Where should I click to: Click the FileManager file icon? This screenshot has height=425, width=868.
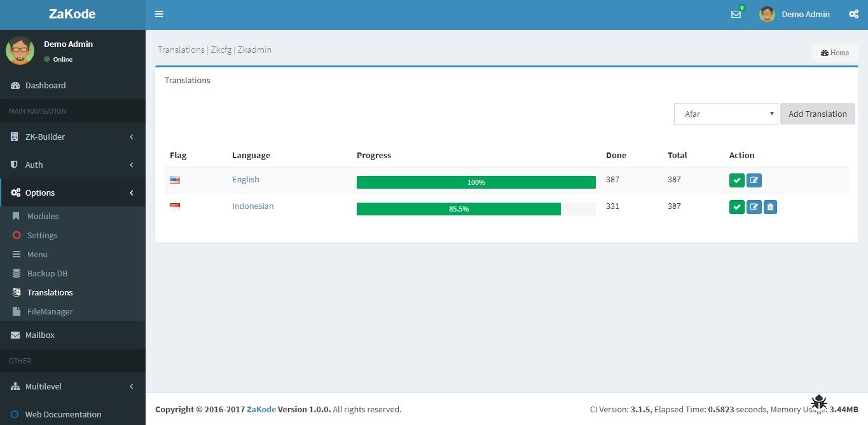[17, 311]
